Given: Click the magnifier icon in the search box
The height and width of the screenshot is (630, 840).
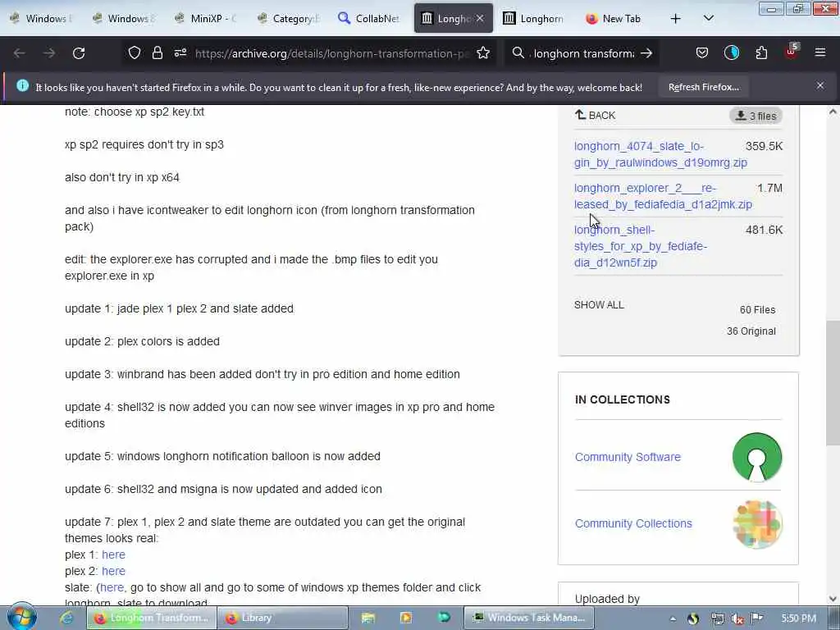Looking at the screenshot, I should [518, 52].
